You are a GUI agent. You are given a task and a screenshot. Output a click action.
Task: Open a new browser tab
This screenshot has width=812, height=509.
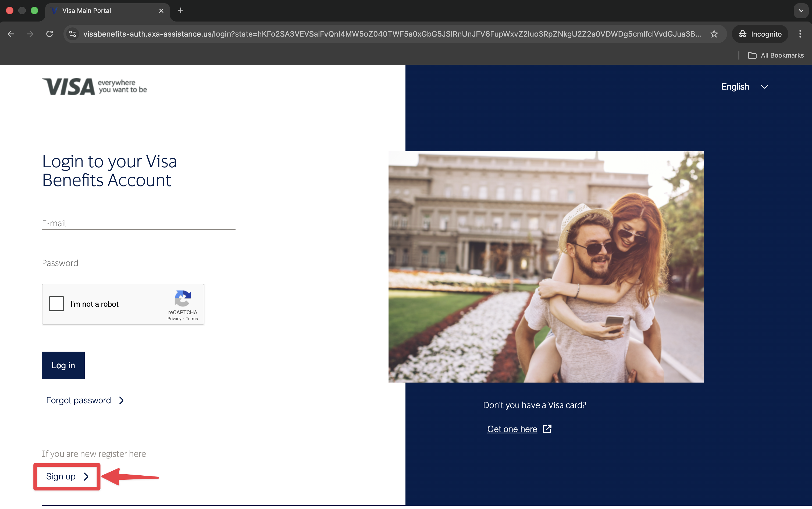pyautogui.click(x=181, y=10)
